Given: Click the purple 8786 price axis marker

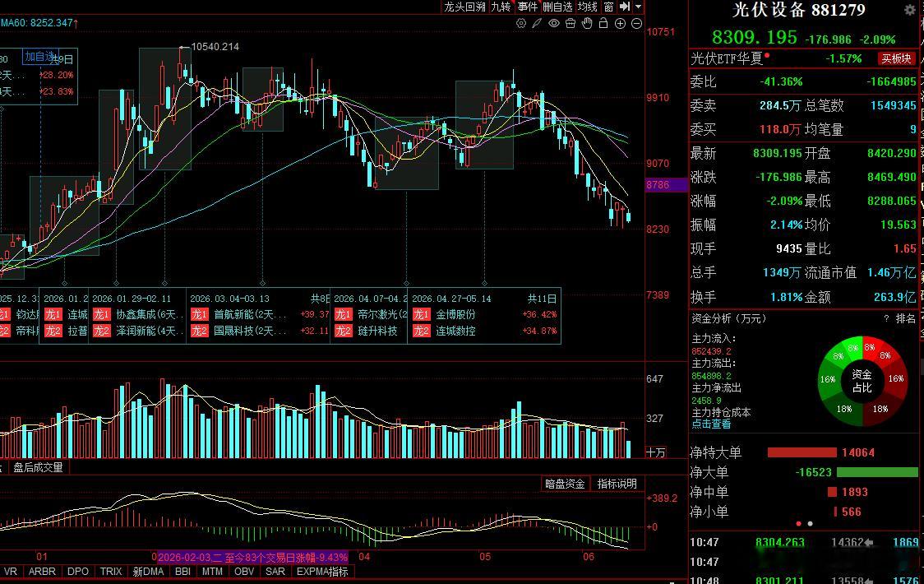Looking at the screenshot, I should pyautogui.click(x=666, y=184).
